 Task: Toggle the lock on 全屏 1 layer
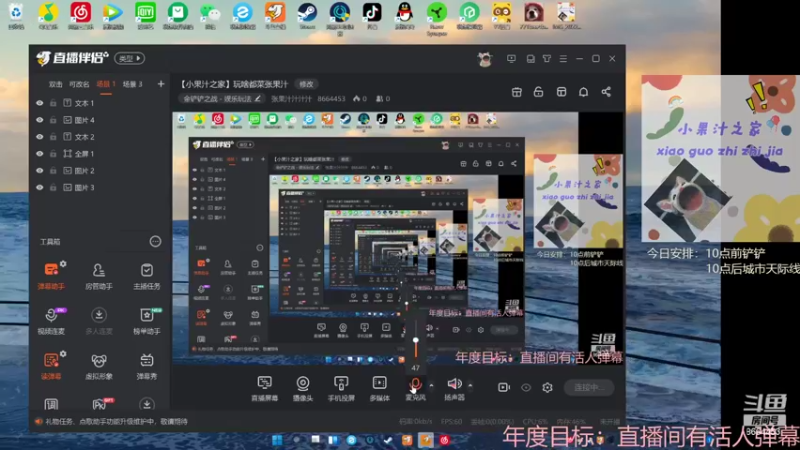tap(53, 154)
